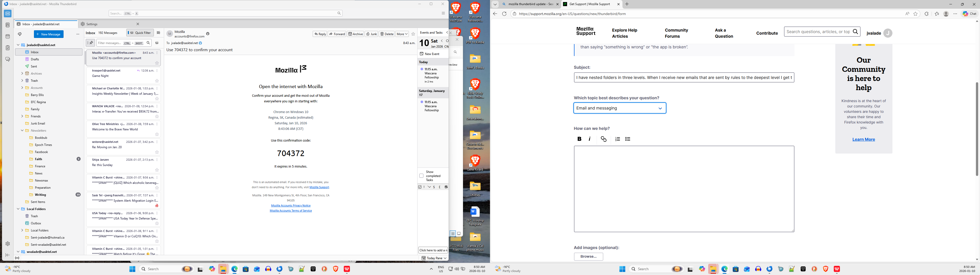Open the topic dropdown Email and messaging
The width and height of the screenshot is (980, 275).
pyautogui.click(x=620, y=108)
